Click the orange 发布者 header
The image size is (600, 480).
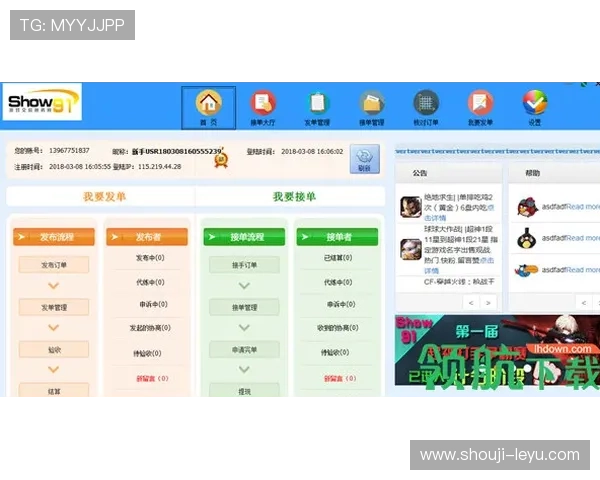point(147,237)
